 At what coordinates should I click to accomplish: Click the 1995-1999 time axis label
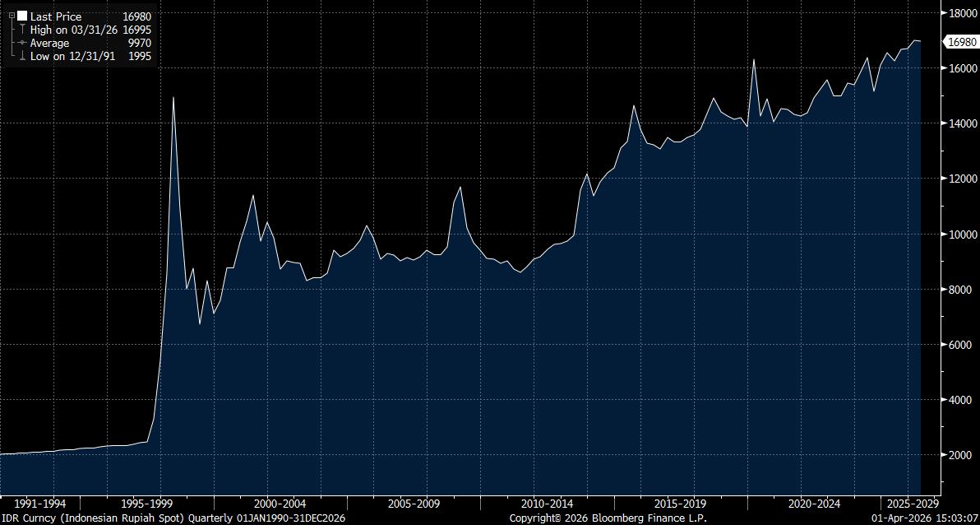coord(146,503)
